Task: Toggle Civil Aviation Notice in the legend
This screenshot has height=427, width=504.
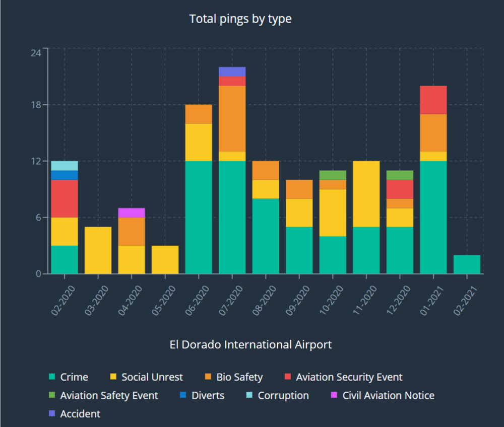Action: (388, 396)
